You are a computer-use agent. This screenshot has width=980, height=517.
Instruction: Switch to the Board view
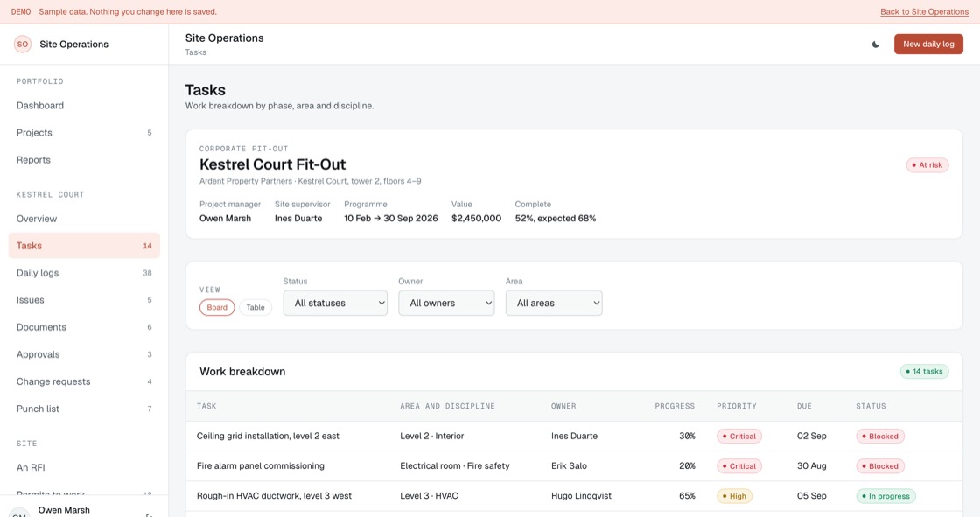[217, 308]
